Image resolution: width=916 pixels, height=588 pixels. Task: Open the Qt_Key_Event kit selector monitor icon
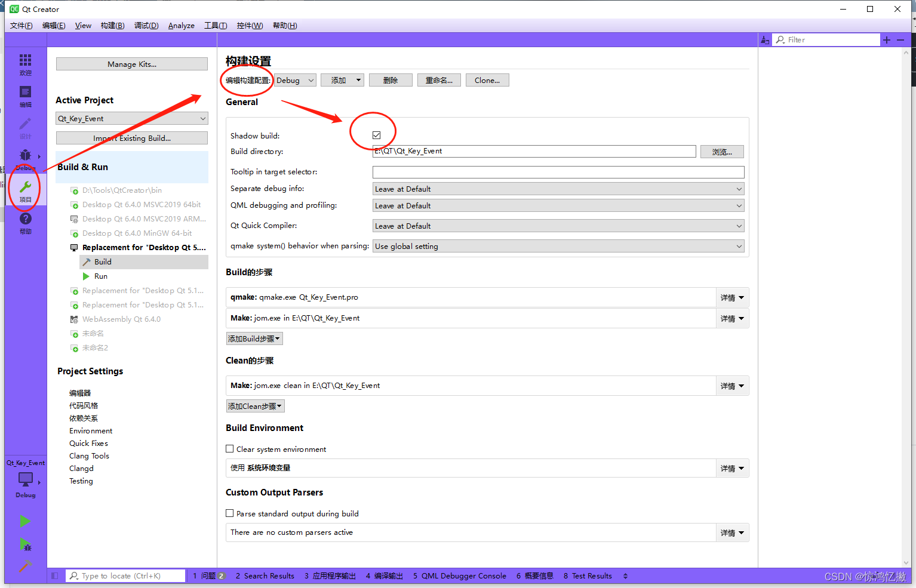click(x=26, y=479)
